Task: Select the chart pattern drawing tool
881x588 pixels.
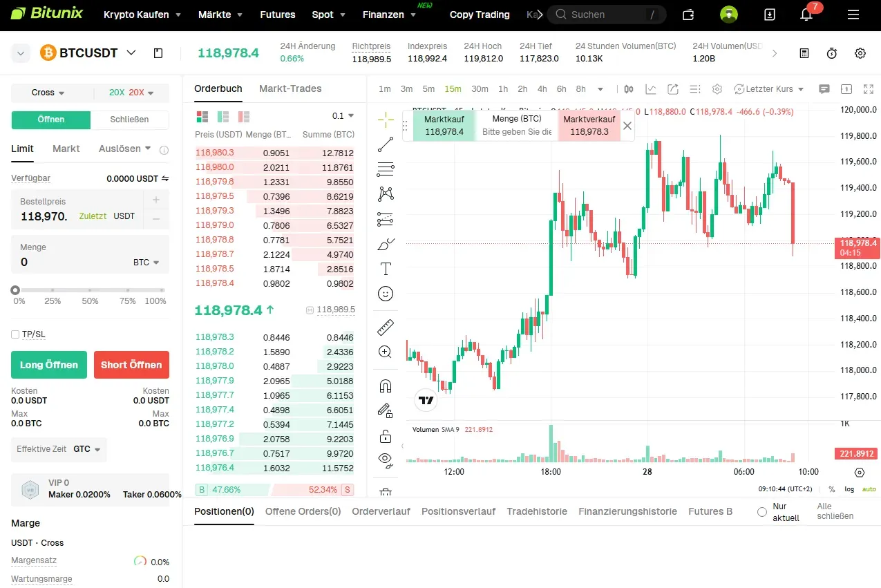Action: tap(386, 194)
